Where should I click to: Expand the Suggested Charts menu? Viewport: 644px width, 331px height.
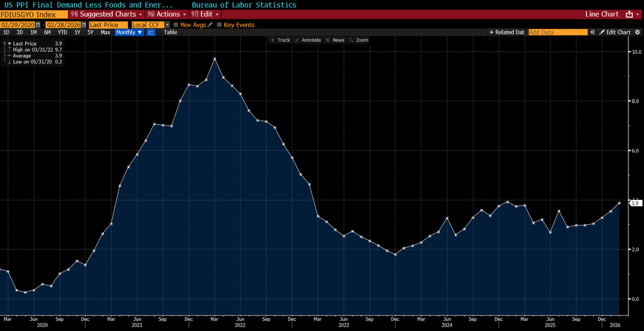pyautogui.click(x=107, y=14)
